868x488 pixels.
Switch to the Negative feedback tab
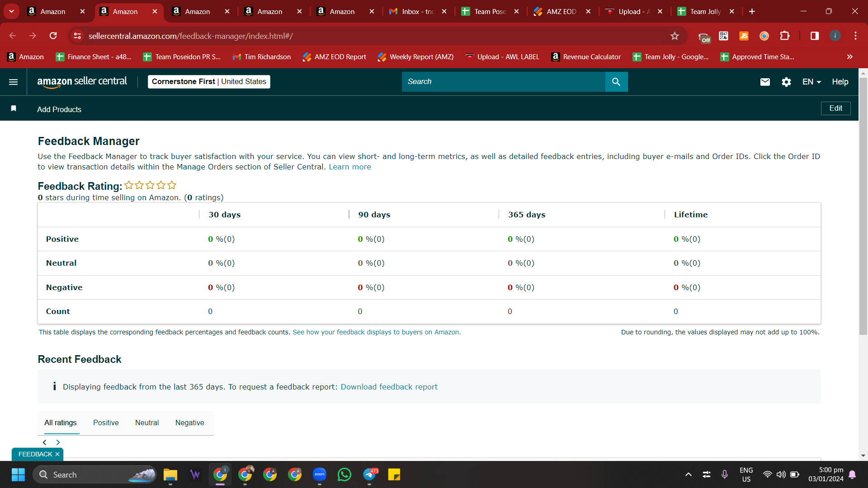[x=190, y=423]
